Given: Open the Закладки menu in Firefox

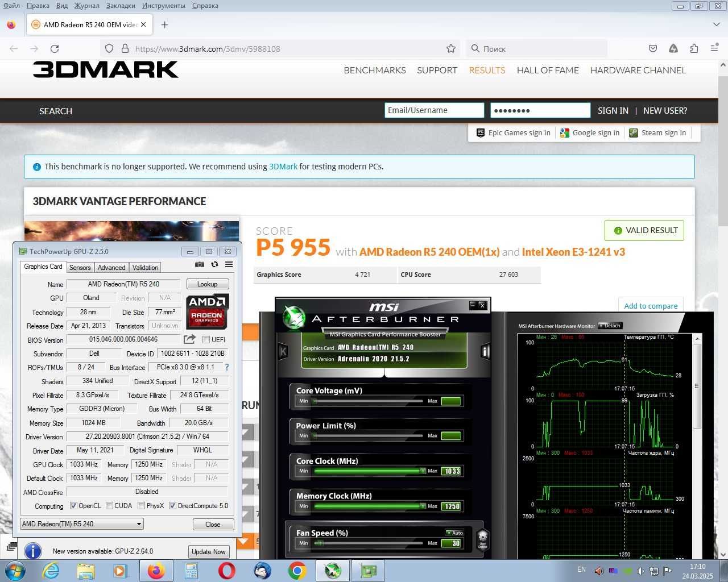Looking at the screenshot, I should tap(121, 6).
